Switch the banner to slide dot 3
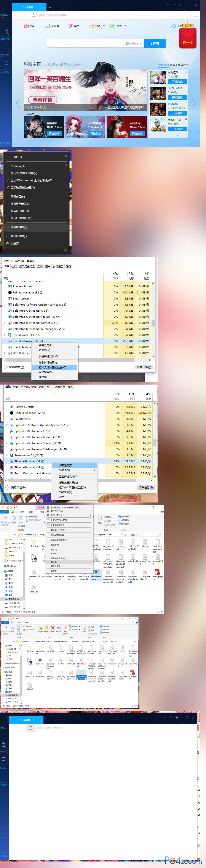 coord(36,108)
